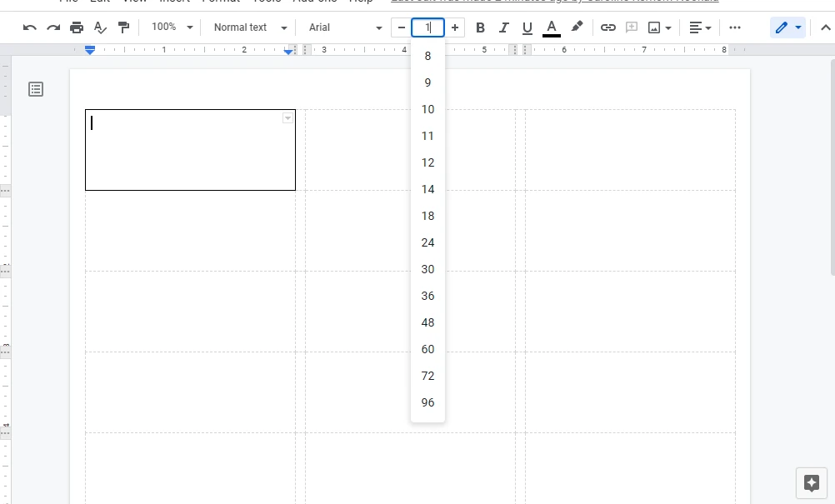Open the zoom level dropdown
Viewport: 835px width, 504px height.
[x=172, y=27]
